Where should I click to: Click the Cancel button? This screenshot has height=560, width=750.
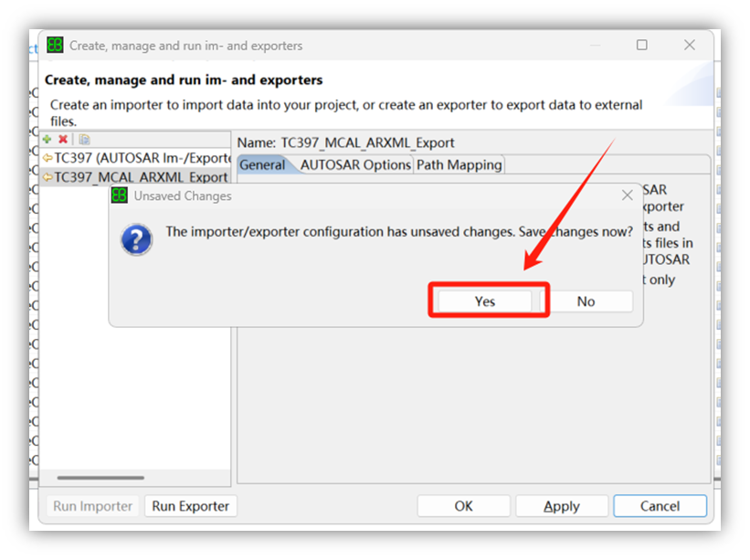660,506
